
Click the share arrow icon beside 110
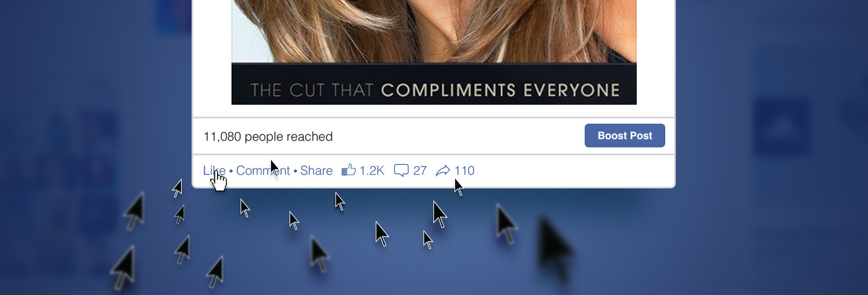(443, 170)
